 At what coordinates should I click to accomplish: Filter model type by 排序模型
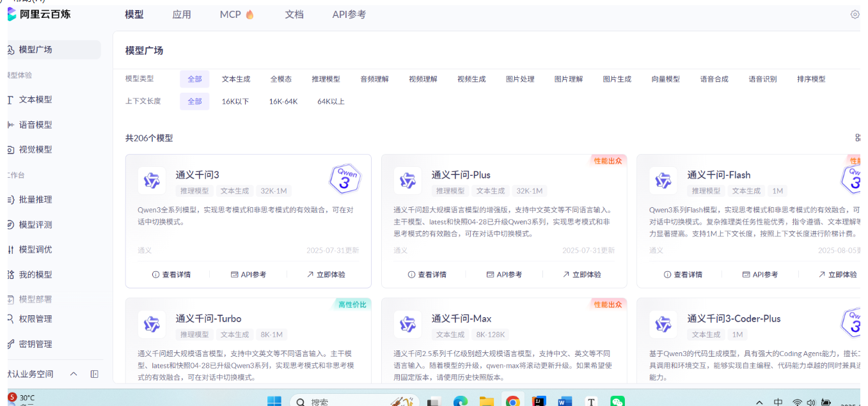click(811, 79)
